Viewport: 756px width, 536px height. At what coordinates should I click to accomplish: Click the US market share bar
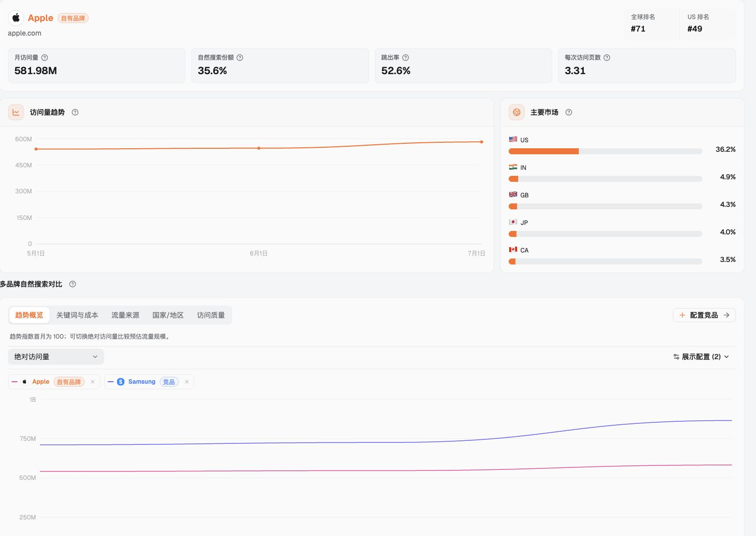(x=605, y=151)
